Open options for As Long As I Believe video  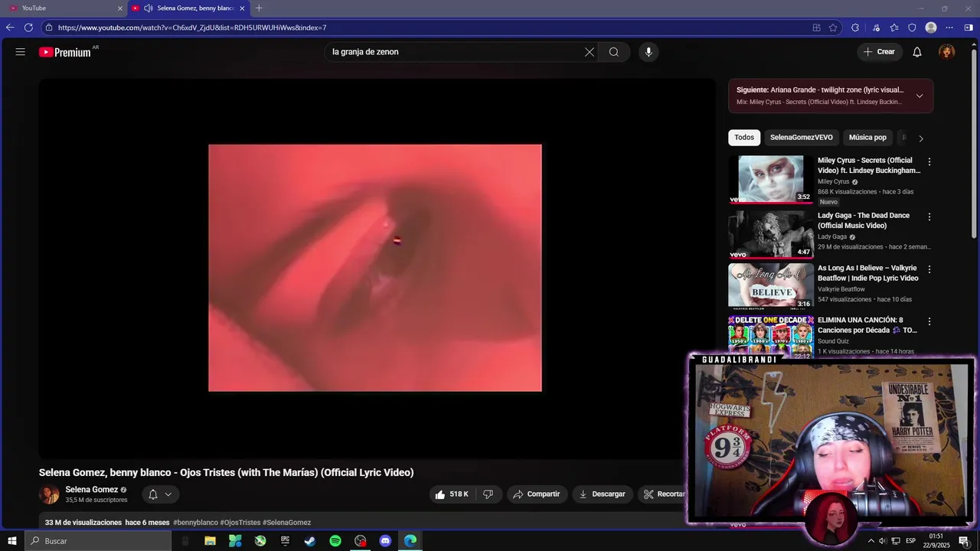pyautogui.click(x=929, y=270)
